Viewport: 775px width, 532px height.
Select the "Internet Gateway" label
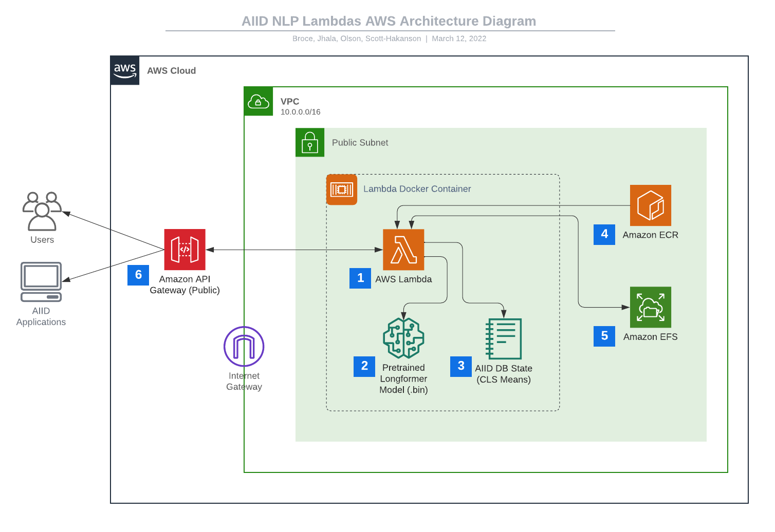click(x=244, y=381)
